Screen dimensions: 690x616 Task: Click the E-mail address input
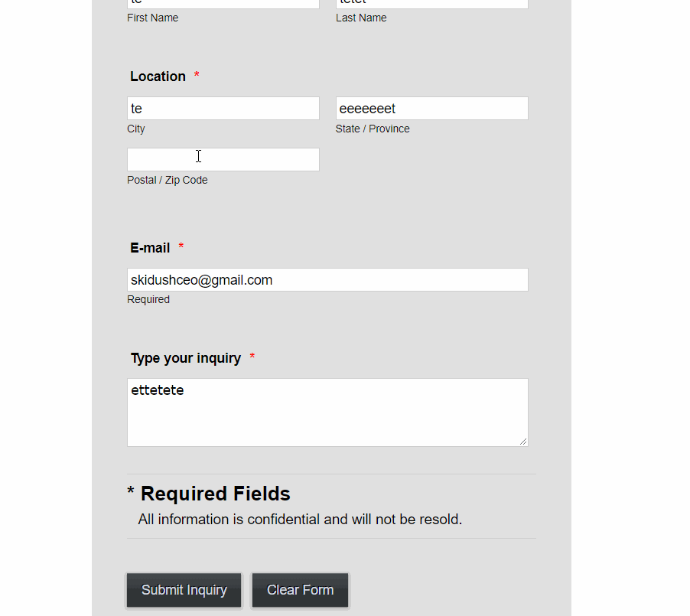[x=327, y=280]
